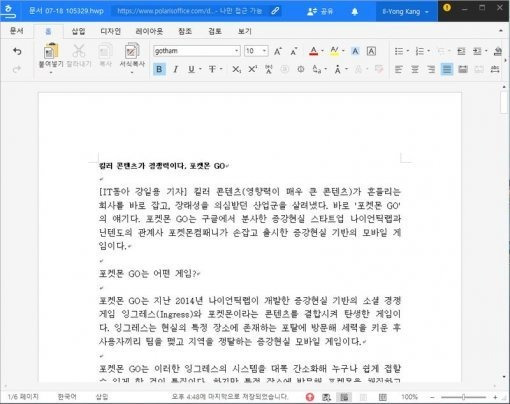Open the bullet list style dropdown arrow

[x=407, y=51]
